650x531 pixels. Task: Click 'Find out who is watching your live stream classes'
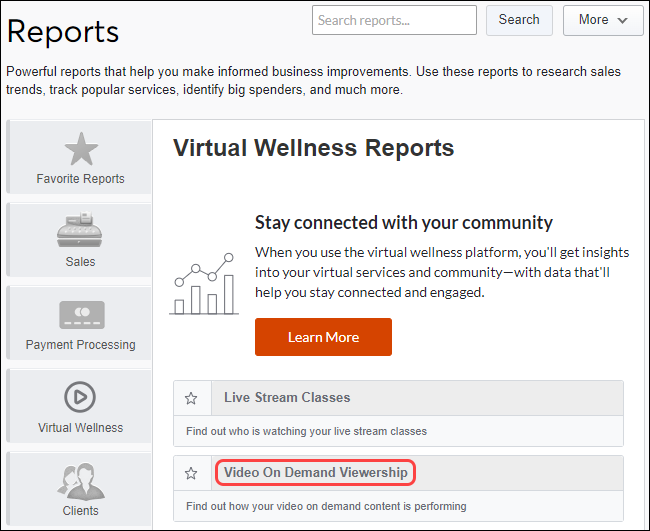coord(306,431)
